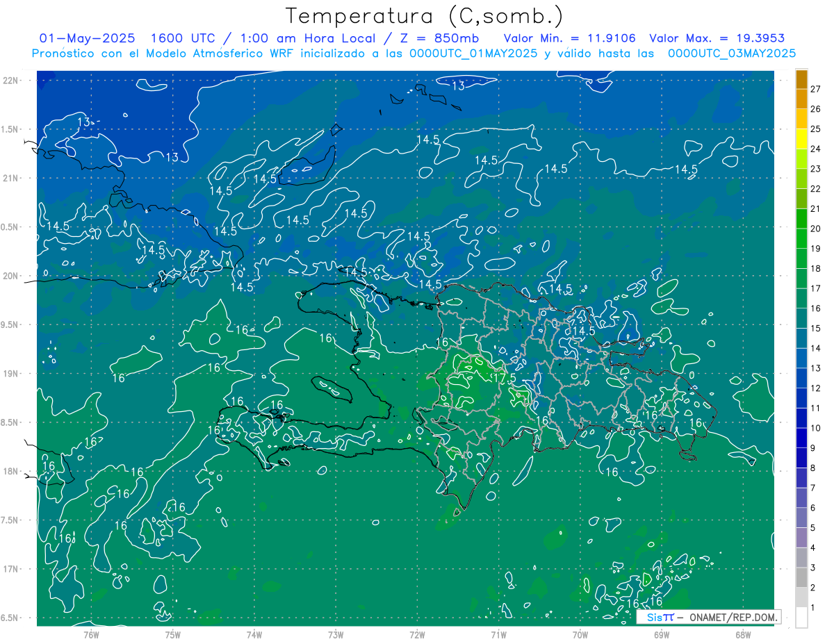Click the color scale label "12"

[x=816, y=388]
